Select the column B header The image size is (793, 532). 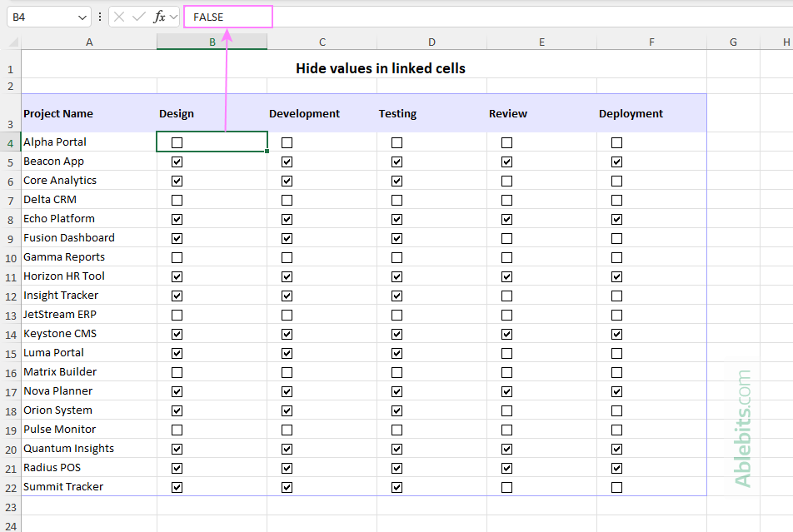[212, 42]
